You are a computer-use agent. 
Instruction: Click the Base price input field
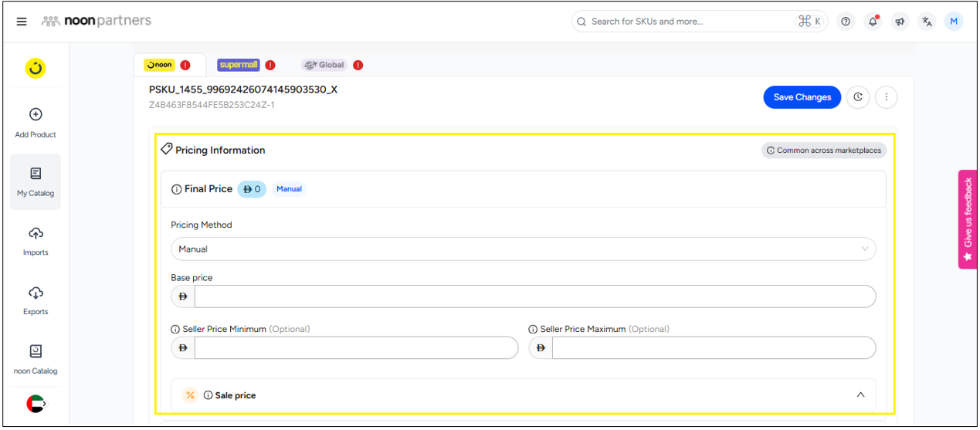[x=534, y=297]
